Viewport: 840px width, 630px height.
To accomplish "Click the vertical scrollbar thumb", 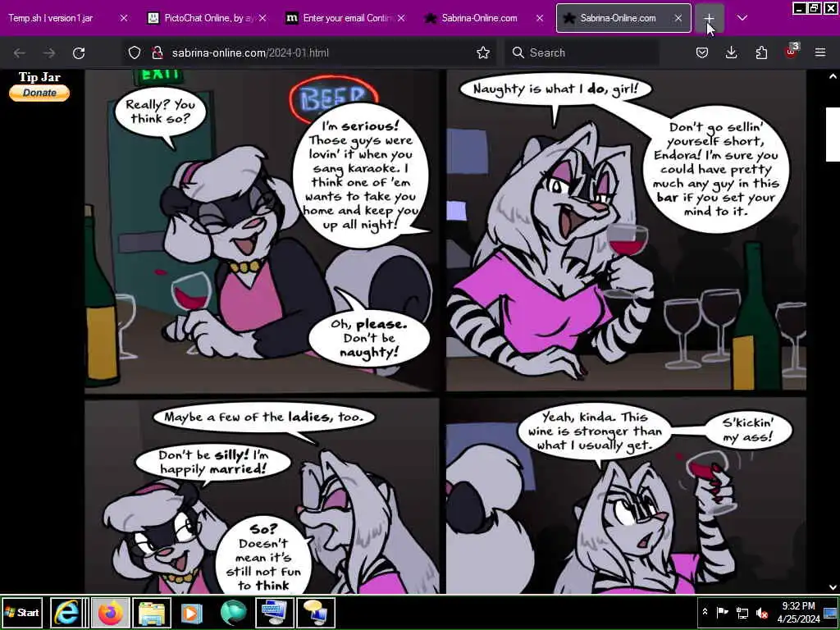I will tap(833, 134).
